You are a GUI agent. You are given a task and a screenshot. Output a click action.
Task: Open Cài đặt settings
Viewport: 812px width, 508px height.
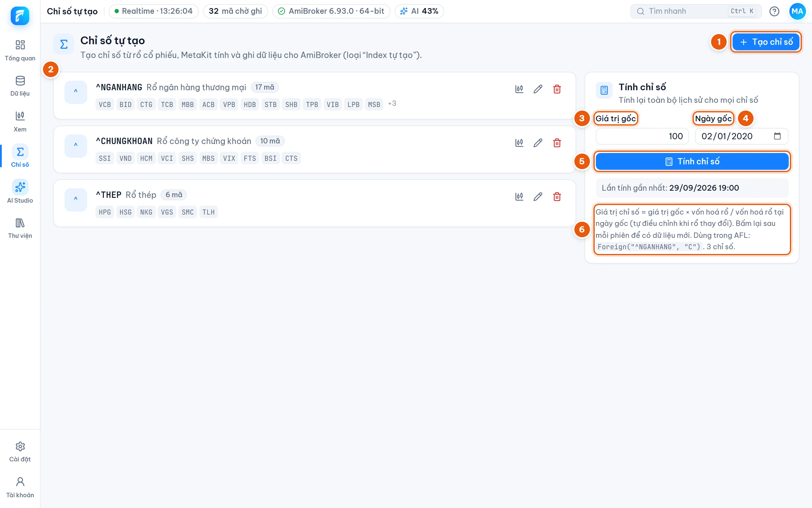pos(20,452)
